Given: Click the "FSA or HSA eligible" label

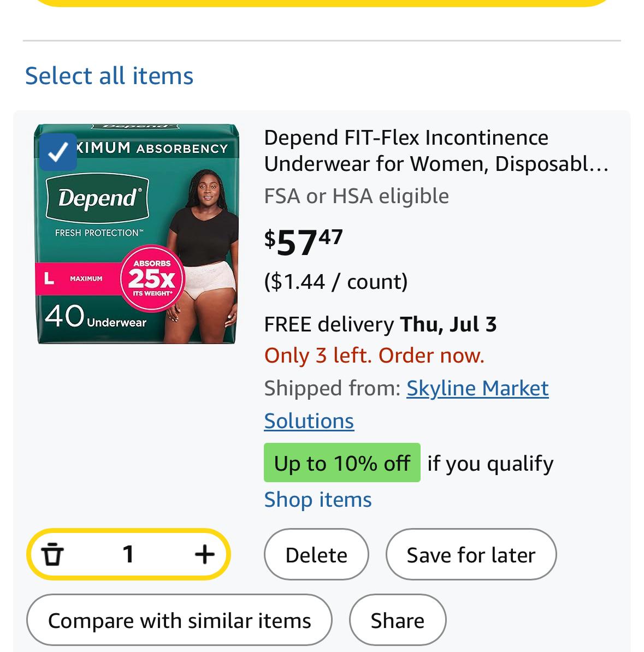Looking at the screenshot, I should [356, 196].
